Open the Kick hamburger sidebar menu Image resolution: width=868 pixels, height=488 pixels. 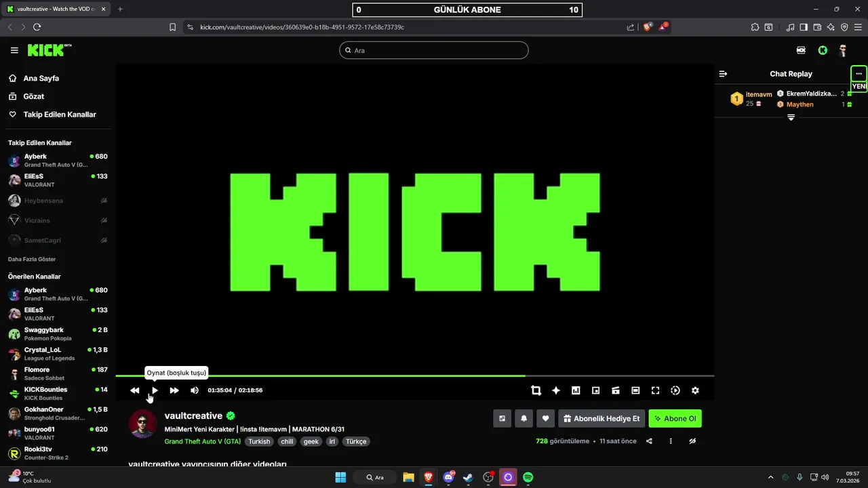[14, 50]
